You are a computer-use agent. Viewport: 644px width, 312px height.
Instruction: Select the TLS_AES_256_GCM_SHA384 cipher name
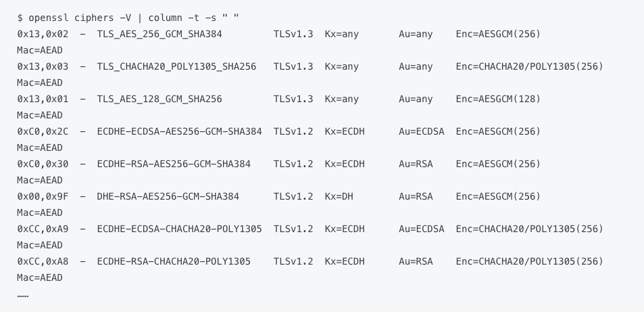[159, 34]
